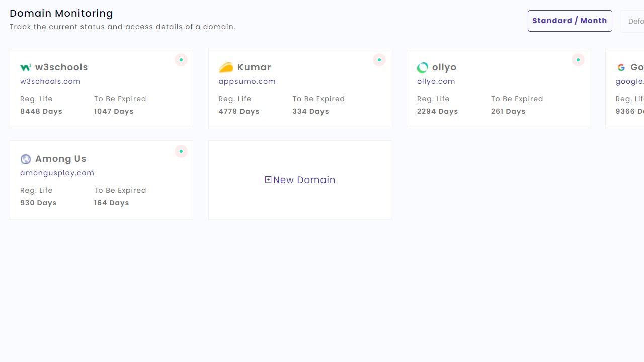Image resolution: width=644 pixels, height=362 pixels.
Task: Click the Kumar appsumo logo icon
Action: pyautogui.click(x=226, y=67)
